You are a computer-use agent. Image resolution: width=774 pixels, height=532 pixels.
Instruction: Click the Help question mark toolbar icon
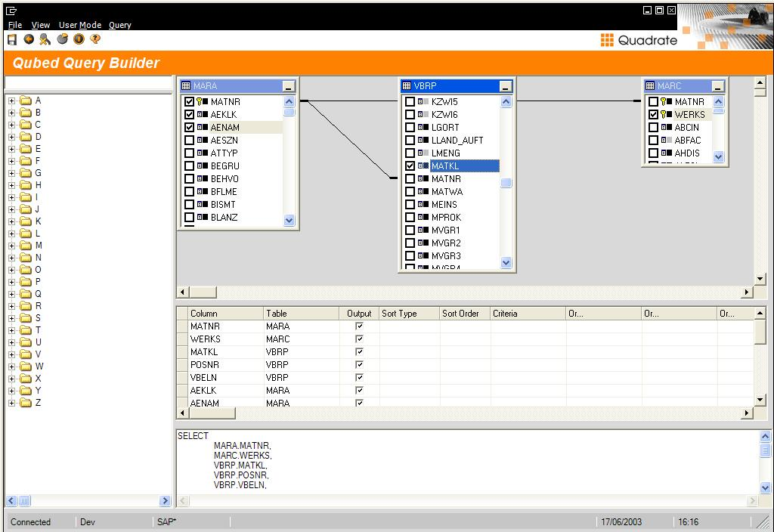95,39
